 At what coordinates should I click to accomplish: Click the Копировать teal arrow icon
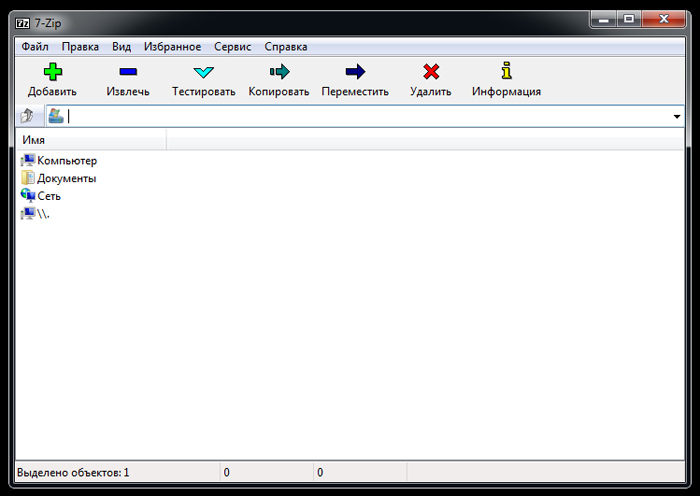tap(279, 71)
